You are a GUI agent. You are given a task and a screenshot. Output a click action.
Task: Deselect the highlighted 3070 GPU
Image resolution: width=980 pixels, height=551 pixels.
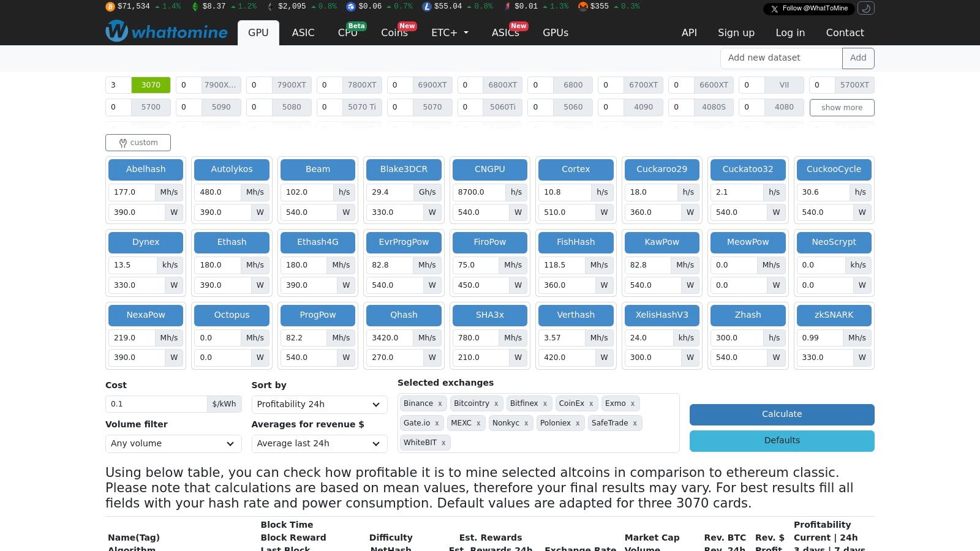tap(151, 84)
